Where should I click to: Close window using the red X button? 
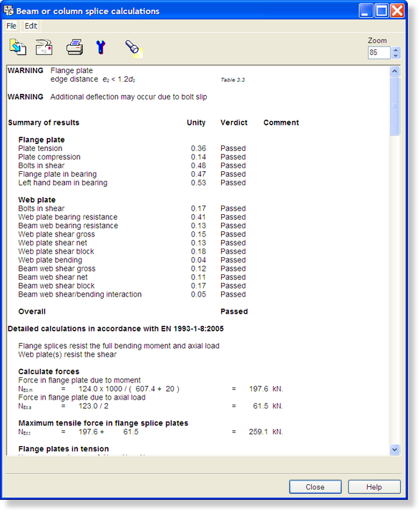[x=398, y=11]
